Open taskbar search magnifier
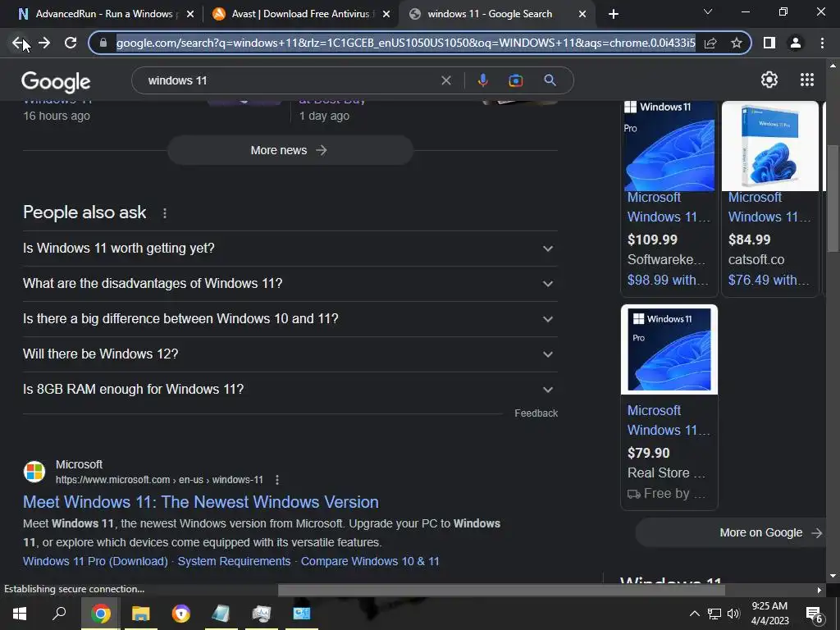 [x=59, y=614]
